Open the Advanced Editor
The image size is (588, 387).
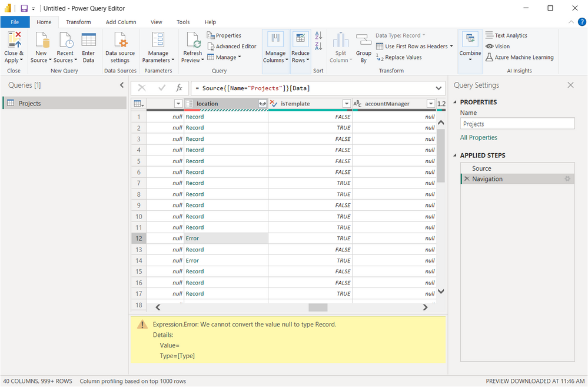click(x=232, y=46)
